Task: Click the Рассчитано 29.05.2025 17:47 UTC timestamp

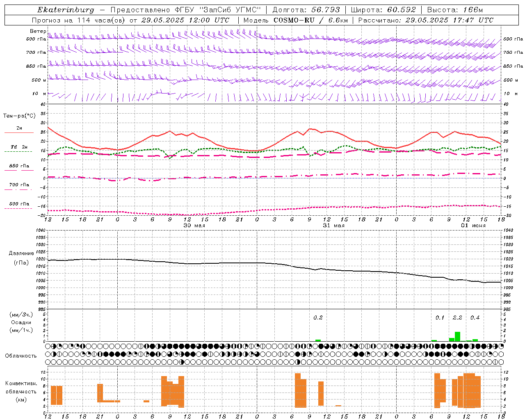Action: click(426, 20)
